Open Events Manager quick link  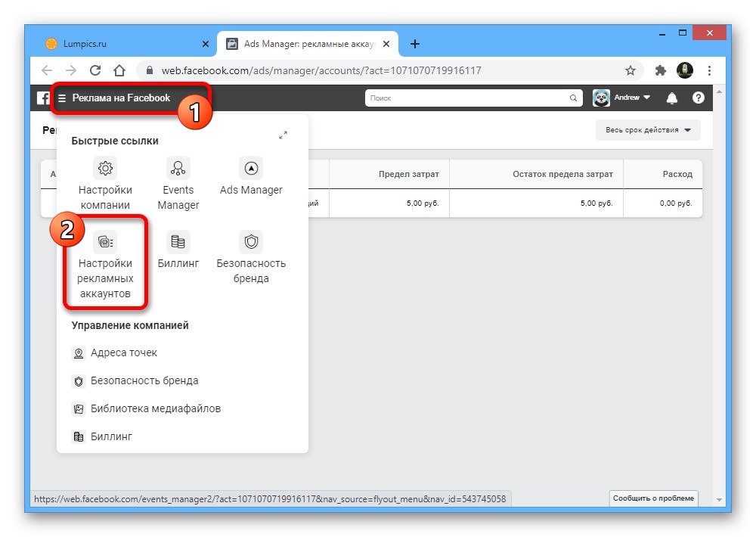coord(178,184)
